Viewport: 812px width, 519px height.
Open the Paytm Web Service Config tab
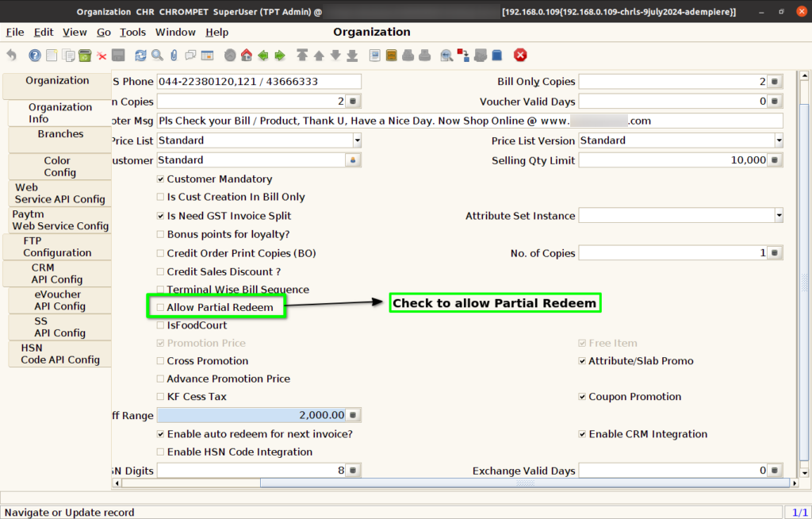pyautogui.click(x=60, y=220)
